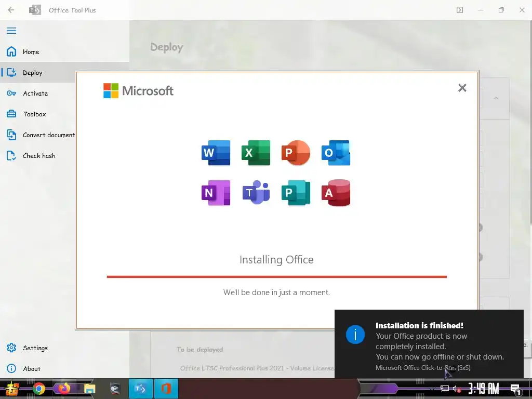The height and width of the screenshot is (399, 532).
Task: Go to Home in the sidebar
Action: (64, 51)
